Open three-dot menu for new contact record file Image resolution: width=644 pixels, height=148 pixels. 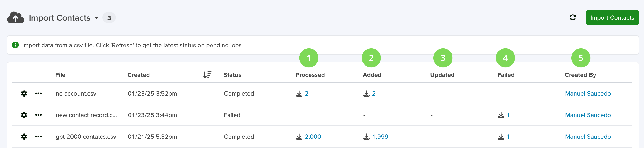[x=38, y=115]
